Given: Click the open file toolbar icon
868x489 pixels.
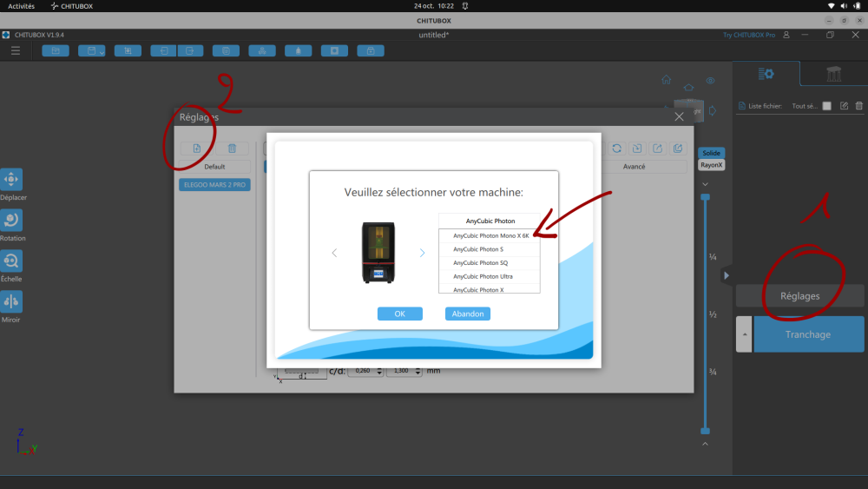Looking at the screenshot, I should 56,51.
